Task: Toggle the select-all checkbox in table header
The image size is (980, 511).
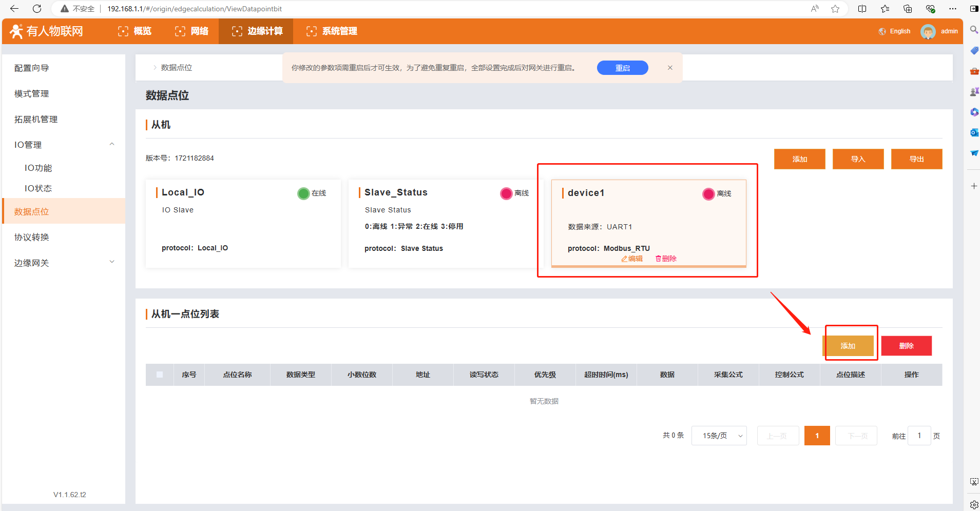Action: point(160,375)
